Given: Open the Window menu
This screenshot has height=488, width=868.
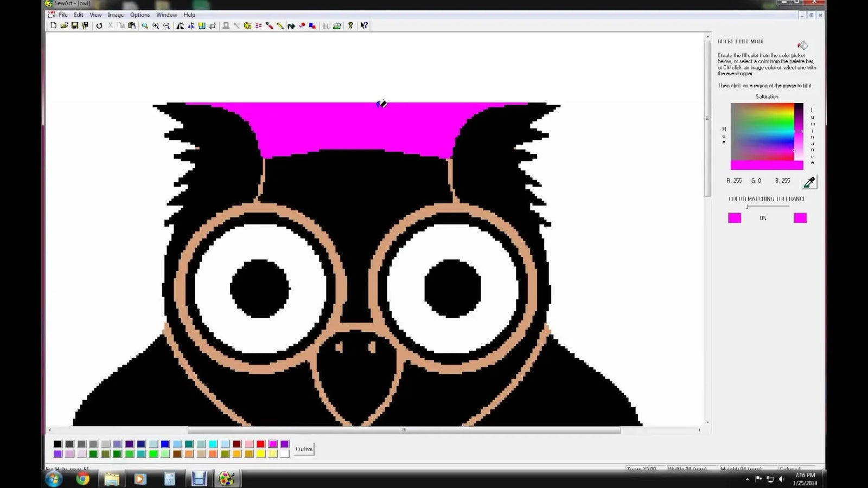Looking at the screenshot, I should point(167,15).
